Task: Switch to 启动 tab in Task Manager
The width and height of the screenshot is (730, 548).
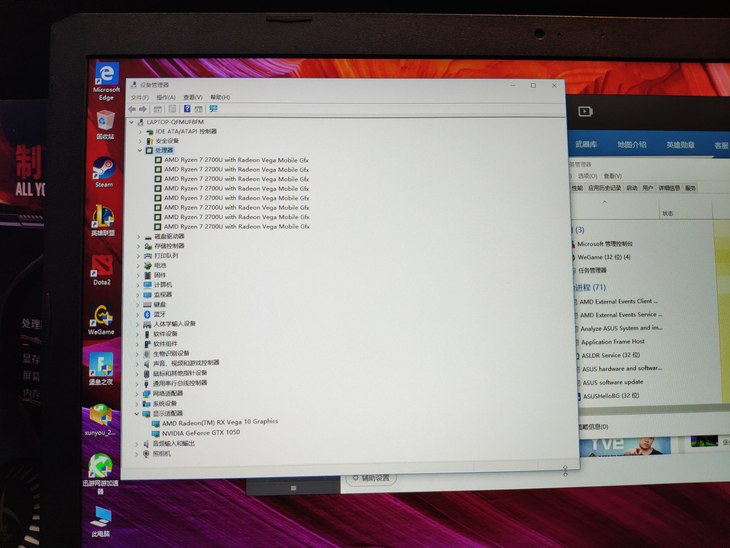Action: [x=632, y=188]
